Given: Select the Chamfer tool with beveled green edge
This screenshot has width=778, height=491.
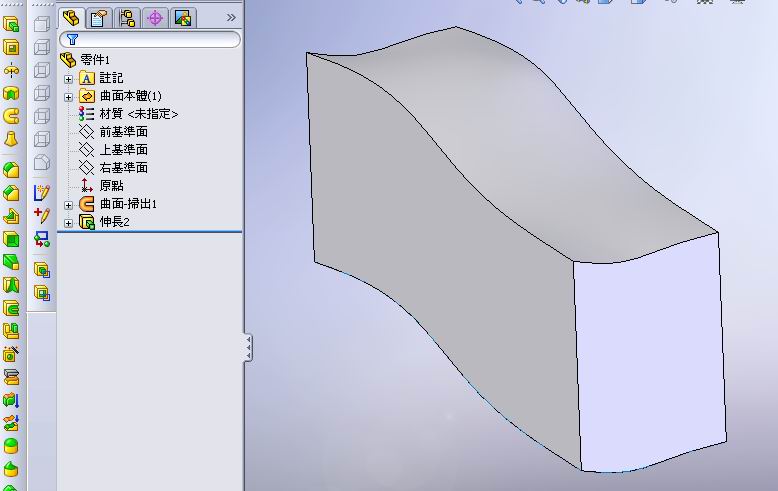Looking at the screenshot, I should pyautogui.click(x=11, y=193).
